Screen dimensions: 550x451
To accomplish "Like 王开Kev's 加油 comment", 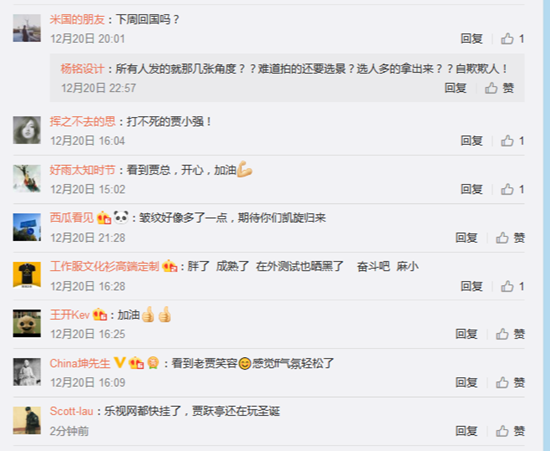I will pos(510,334).
